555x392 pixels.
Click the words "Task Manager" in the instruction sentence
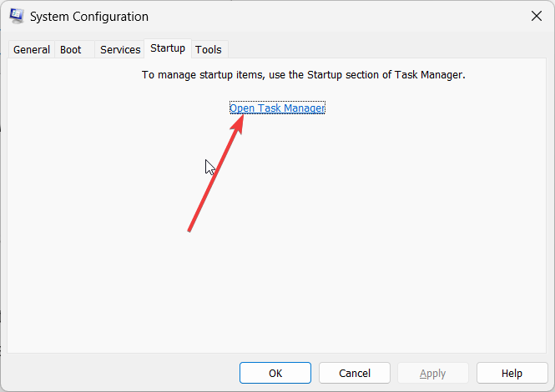pos(429,75)
